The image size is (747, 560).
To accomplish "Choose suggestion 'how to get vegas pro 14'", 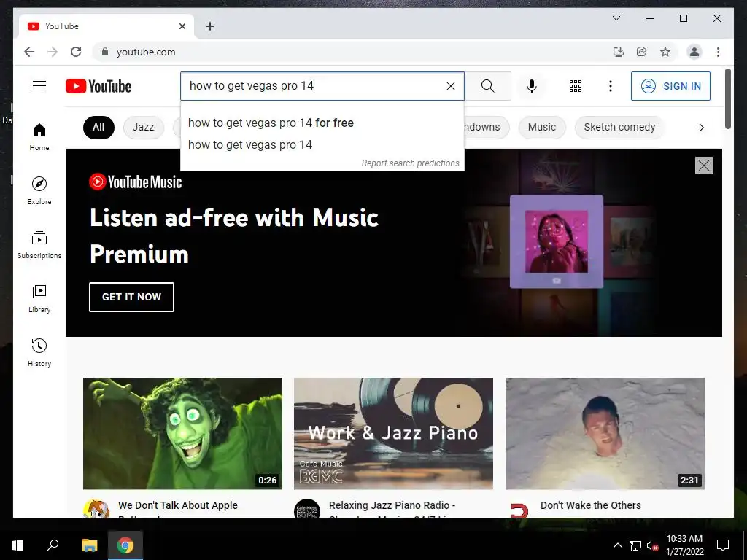I will coord(322,145).
